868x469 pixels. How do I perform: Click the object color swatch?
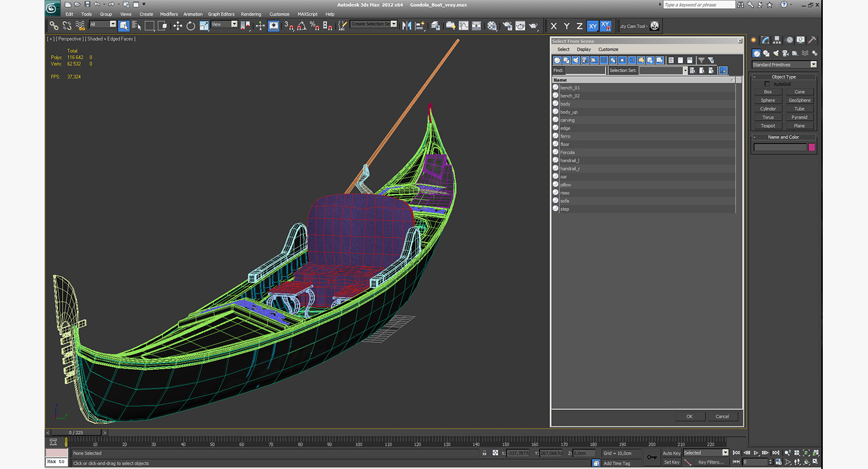[812, 147]
